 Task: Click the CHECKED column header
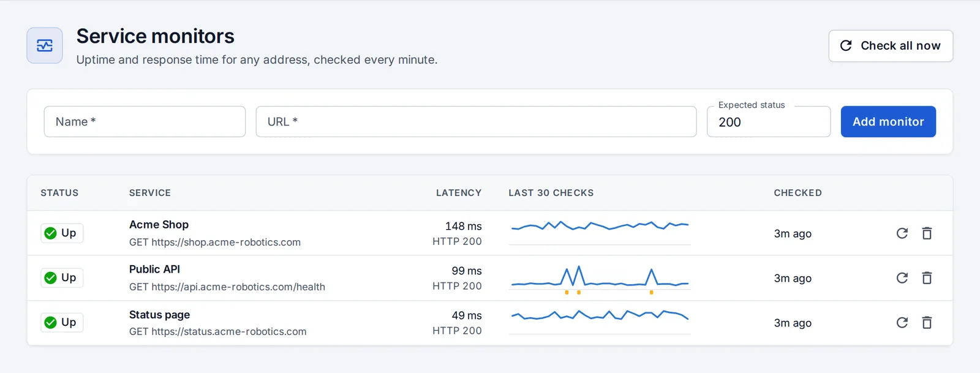(x=798, y=193)
